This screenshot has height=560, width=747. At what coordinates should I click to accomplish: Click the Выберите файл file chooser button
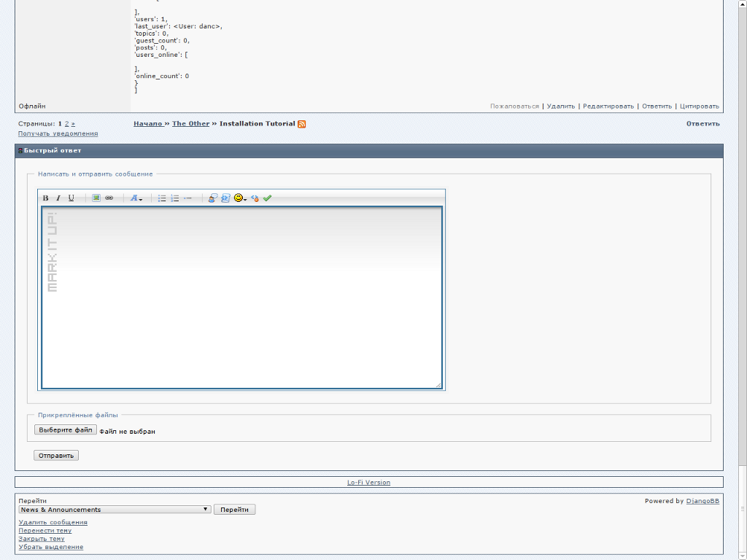(x=66, y=430)
